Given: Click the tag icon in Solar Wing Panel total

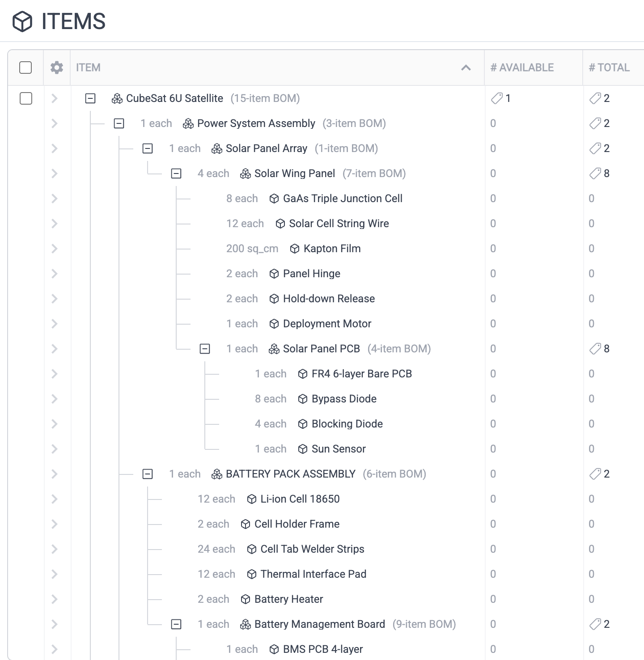Looking at the screenshot, I should (x=595, y=173).
